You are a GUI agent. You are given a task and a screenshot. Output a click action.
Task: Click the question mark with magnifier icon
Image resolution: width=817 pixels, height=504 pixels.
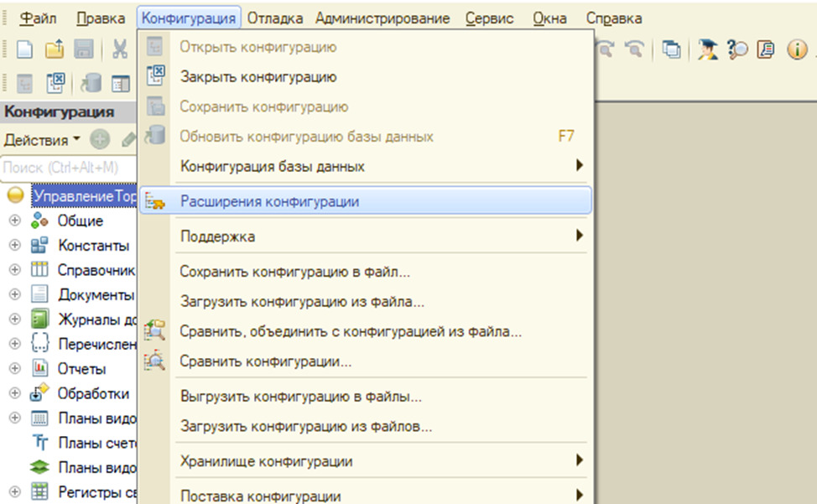coord(736,49)
